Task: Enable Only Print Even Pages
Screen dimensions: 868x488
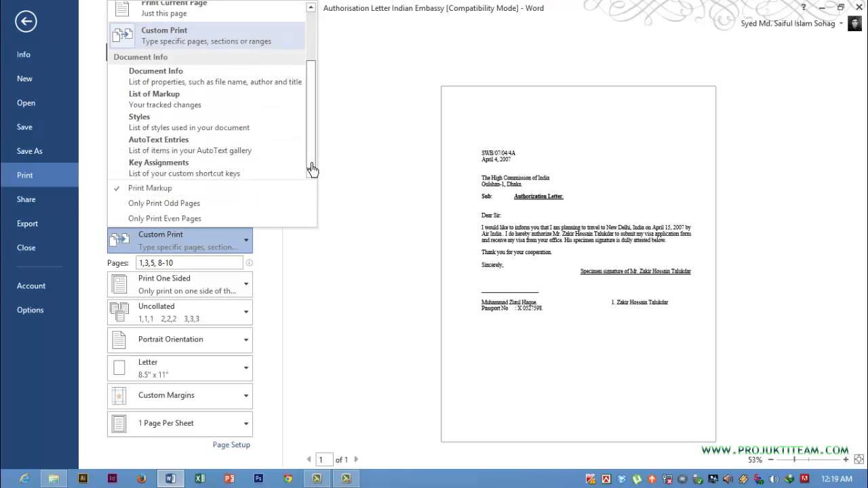Action: (x=164, y=218)
